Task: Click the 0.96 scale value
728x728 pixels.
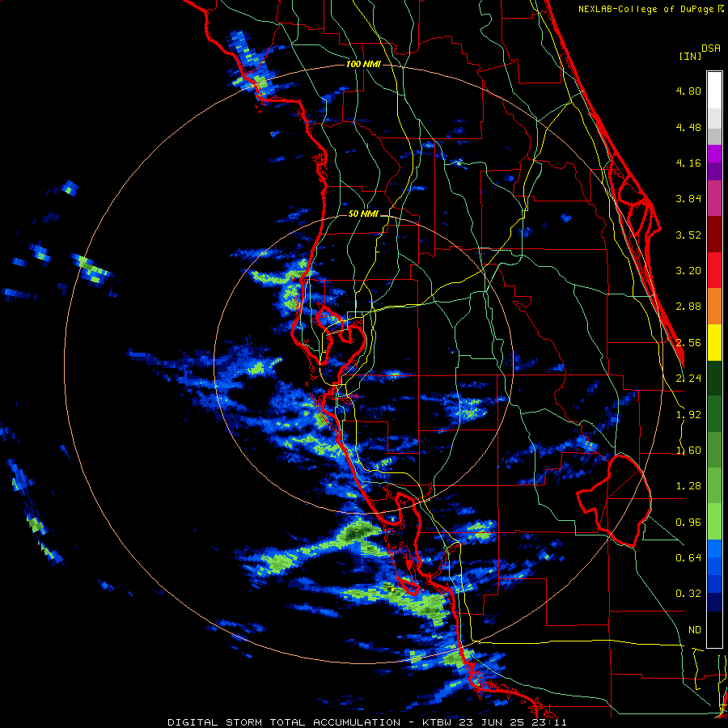Action: click(688, 523)
